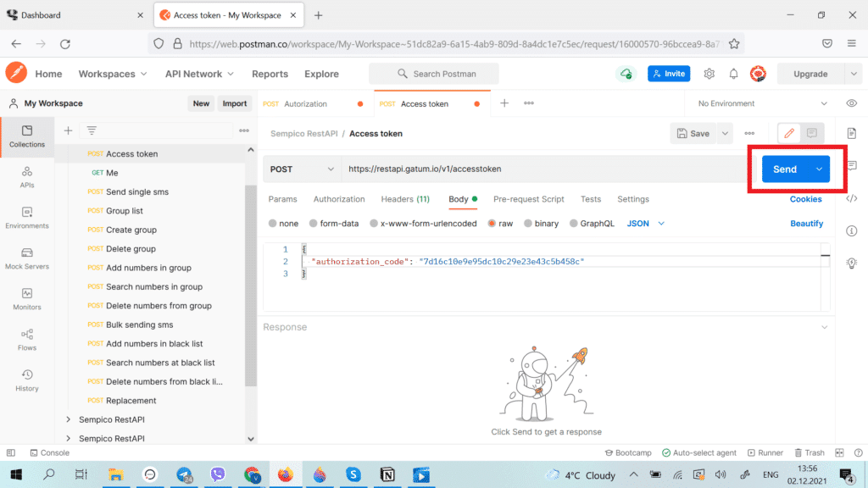Open the code snippet icon

851,198
